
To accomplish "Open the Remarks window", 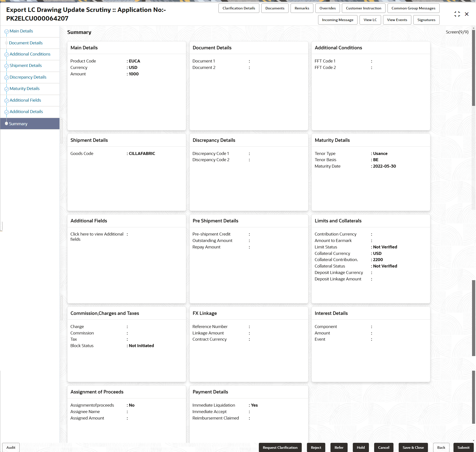I will pos(301,8).
